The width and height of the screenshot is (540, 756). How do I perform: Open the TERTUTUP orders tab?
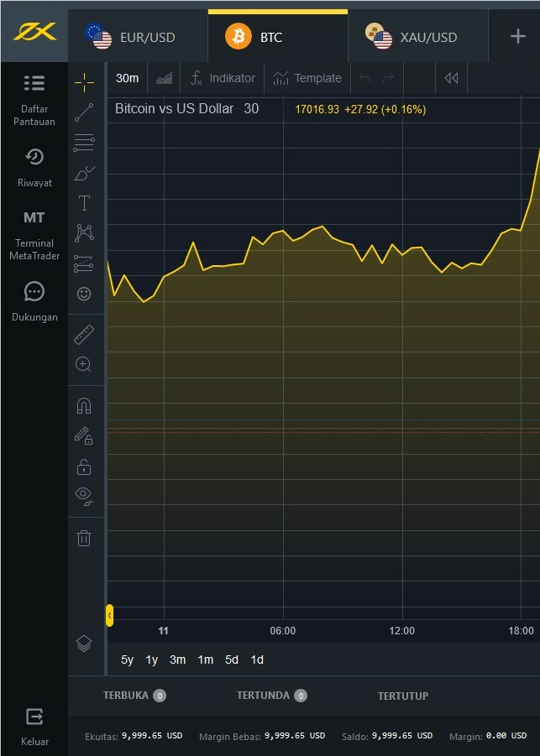(x=403, y=696)
